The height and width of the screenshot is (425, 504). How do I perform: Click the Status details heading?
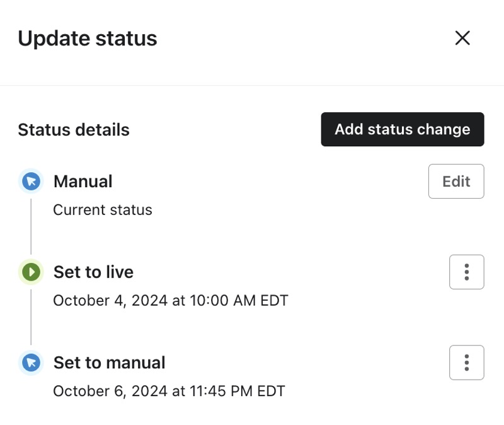tap(74, 130)
